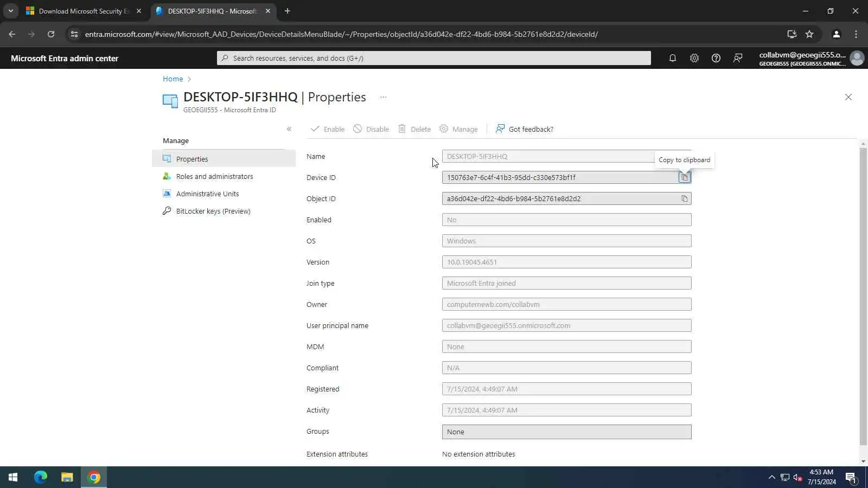
Task: Bookmark this page with the star
Action: click(809, 34)
